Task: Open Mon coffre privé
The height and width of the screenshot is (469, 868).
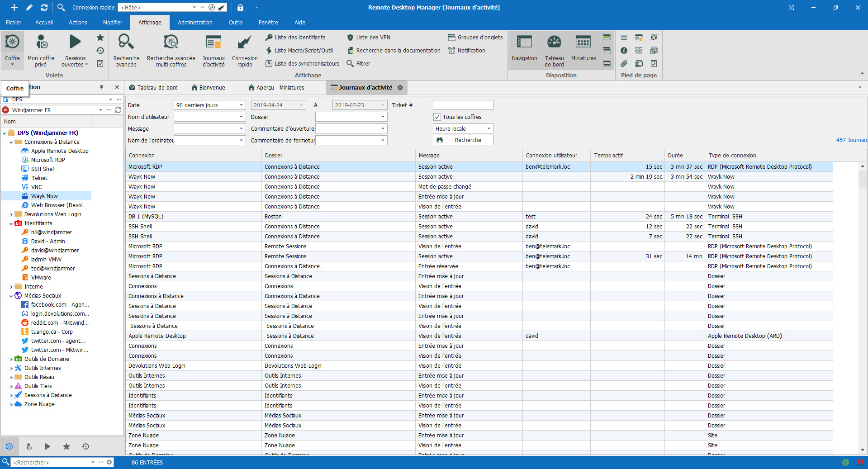Action: [41, 50]
